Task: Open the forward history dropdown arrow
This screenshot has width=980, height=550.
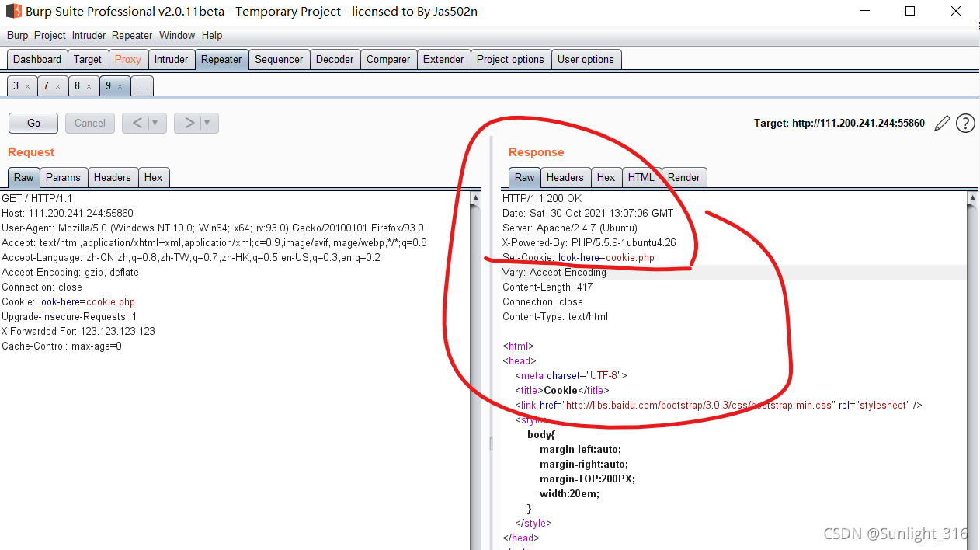Action: tap(207, 123)
